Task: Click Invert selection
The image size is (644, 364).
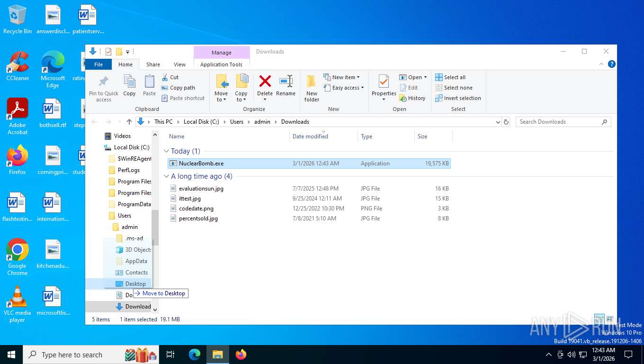Action: (458, 98)
